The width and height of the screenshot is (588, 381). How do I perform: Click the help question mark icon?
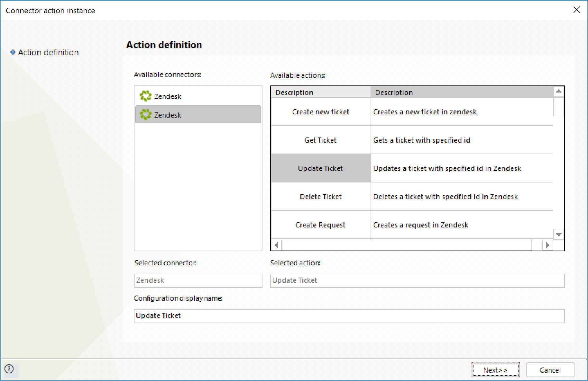click(9, 369)
